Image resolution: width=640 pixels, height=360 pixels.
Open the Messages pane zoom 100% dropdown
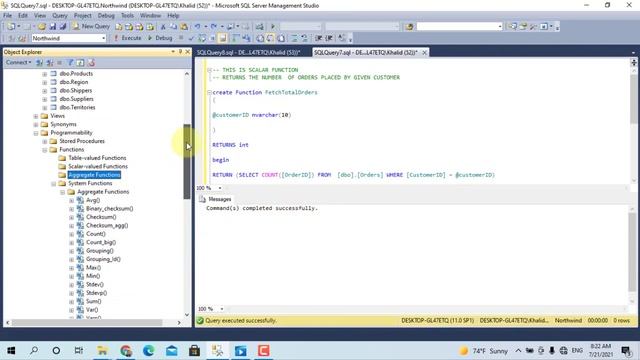[x=222, y=309]
